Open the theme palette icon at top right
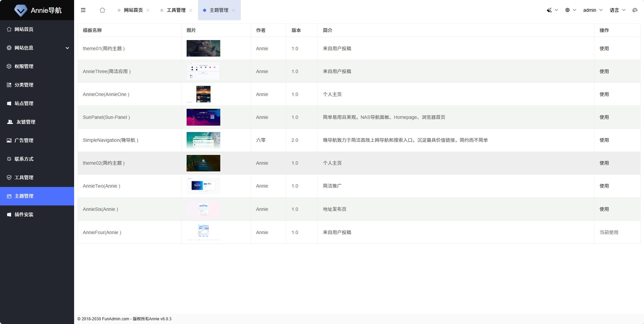This screenshot has width=644, height=324. click(635, 10)
